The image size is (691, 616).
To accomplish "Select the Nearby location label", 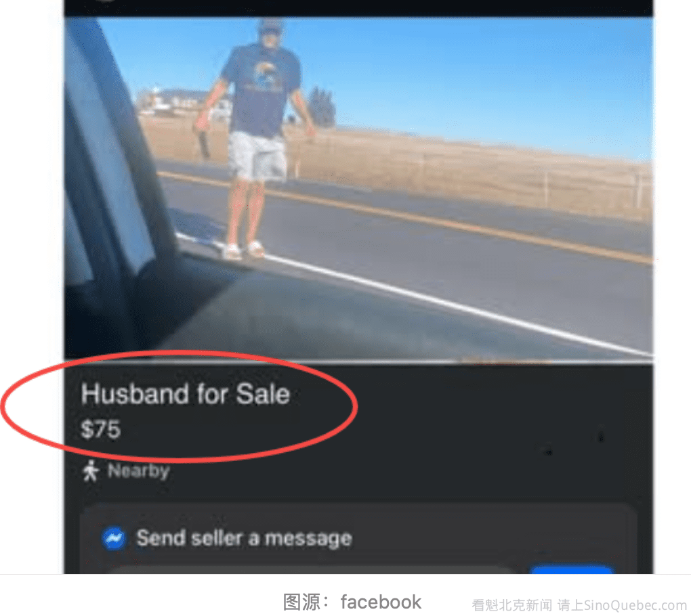I will (x=139, y=471).
